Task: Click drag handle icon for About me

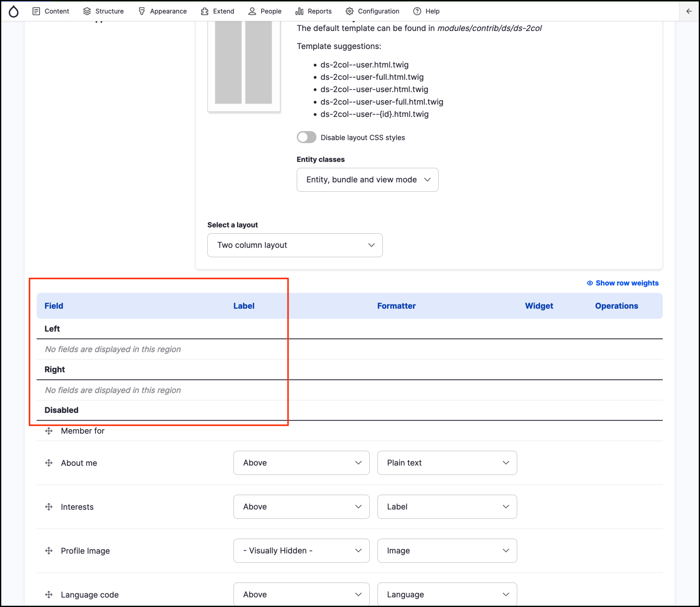Action: pyautogui.click(x=49, y=463)
